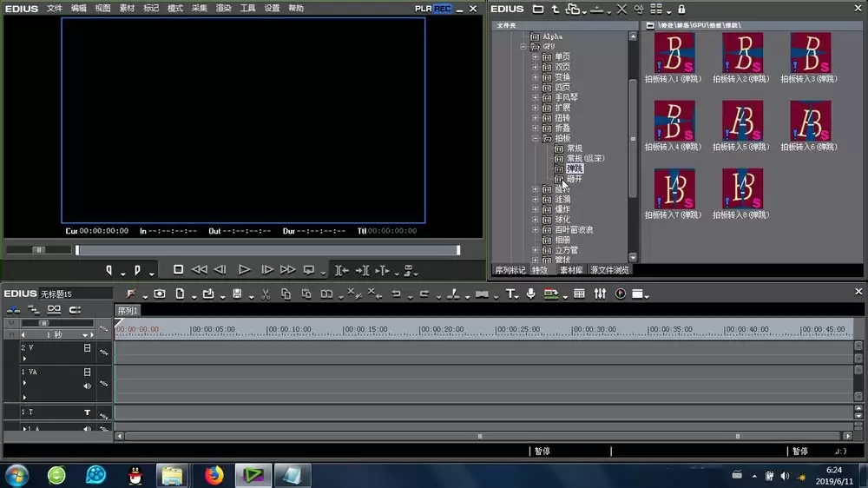Viewport: 868px width, 488px height.
Task: Click the Stop button in the player
Action: (178, 270)
